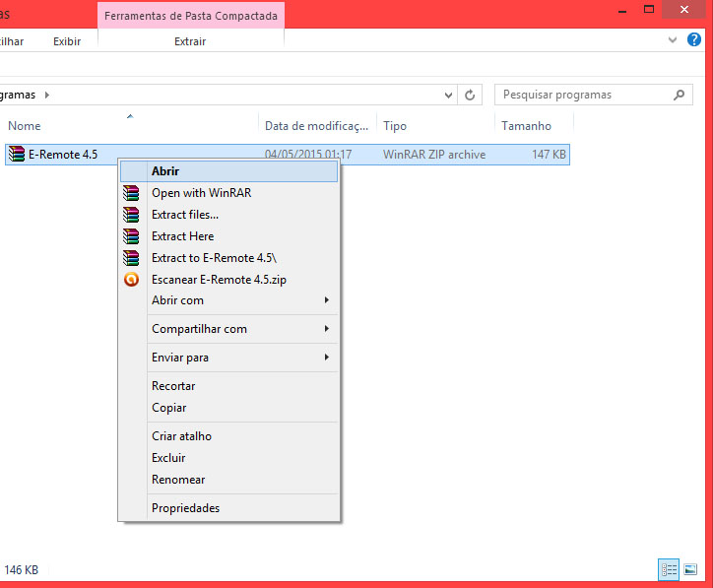This screenshot has height=588, width=713.
Task: Click the E-Remote 4.5 archive file icon
Action: point(16,155)
